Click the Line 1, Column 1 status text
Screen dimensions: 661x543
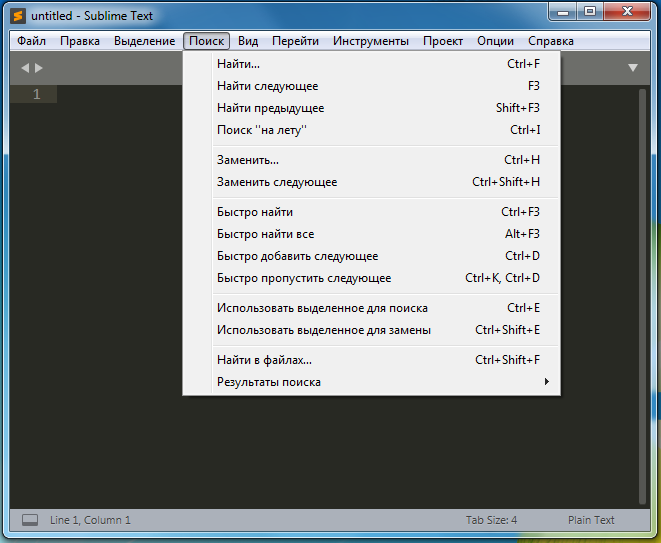[90, 520]
